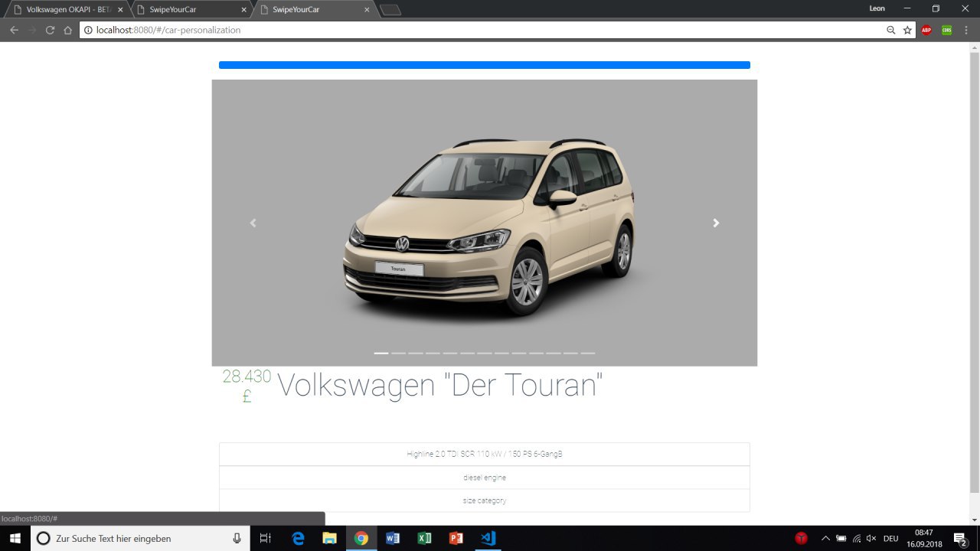Open Task View in the taskbar
980x551 pixels.
tap(266, 538)
